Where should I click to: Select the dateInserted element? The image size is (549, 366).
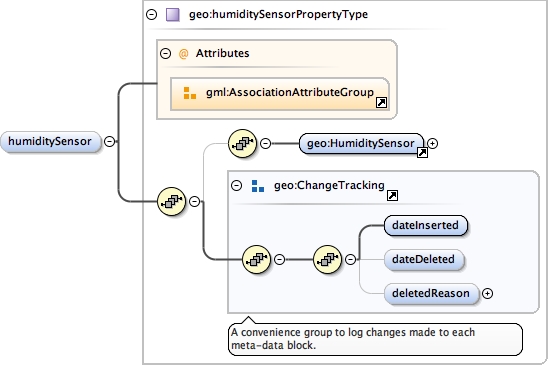coord(426,225)
